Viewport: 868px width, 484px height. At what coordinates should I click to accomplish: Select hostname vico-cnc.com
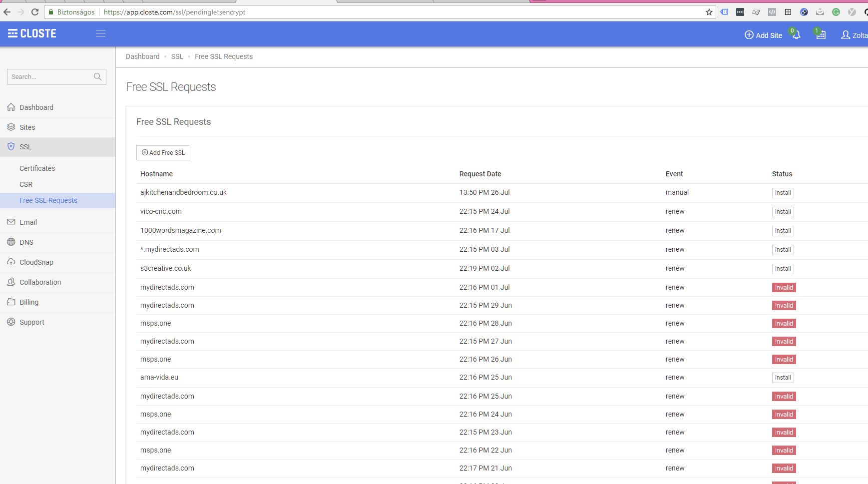(161, 211)
